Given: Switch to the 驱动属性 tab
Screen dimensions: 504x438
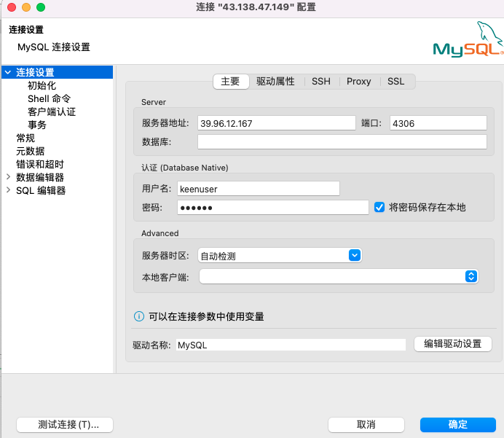Looking at the screenshot, I should pyautogui.click(x=275, y=82).
